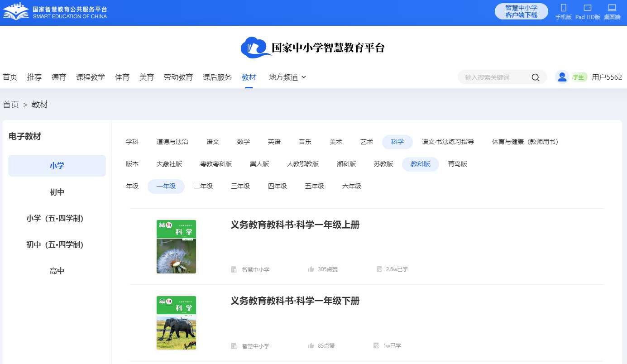Click the Smart Education of China logo
This screenshot has width=627, height=364.
pyautogui.click(x=55, y=12)
